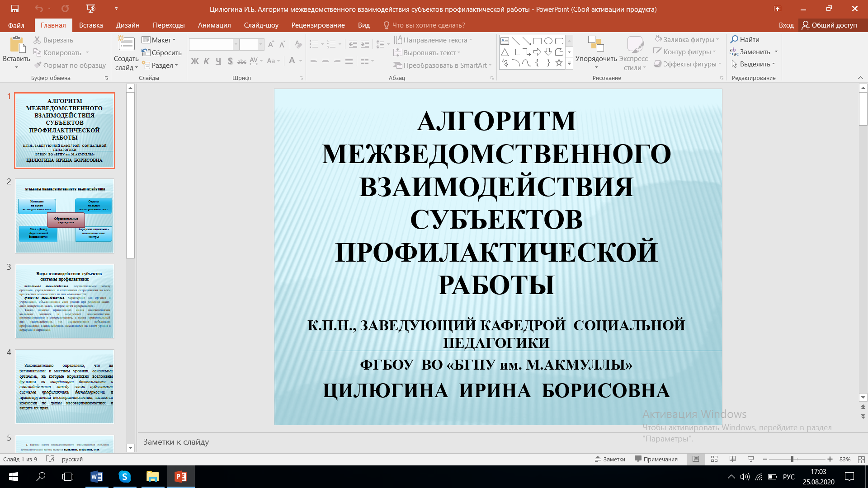The width and height of the screenshot is (868, 488).
Task: Toggle the Comments (Примечания) pane
Action: coord(656,459)
